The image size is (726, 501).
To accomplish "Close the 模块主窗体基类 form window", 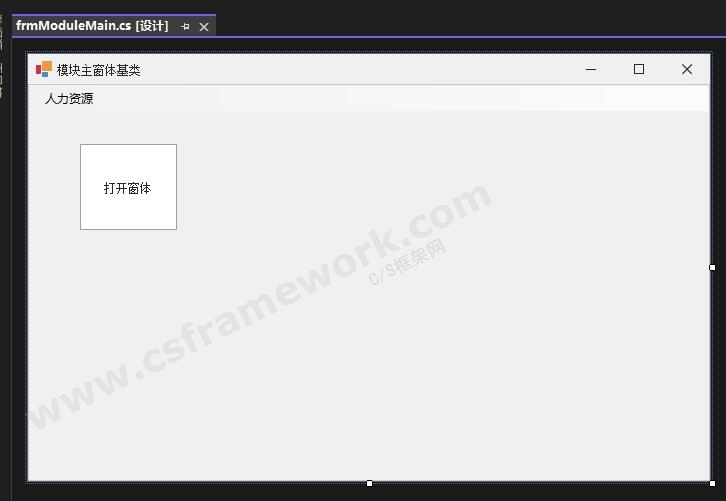I will point(687,69).
